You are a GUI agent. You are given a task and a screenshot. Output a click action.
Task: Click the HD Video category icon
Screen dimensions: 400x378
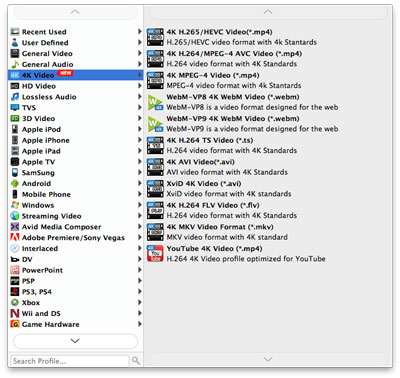tap(15, 86)
